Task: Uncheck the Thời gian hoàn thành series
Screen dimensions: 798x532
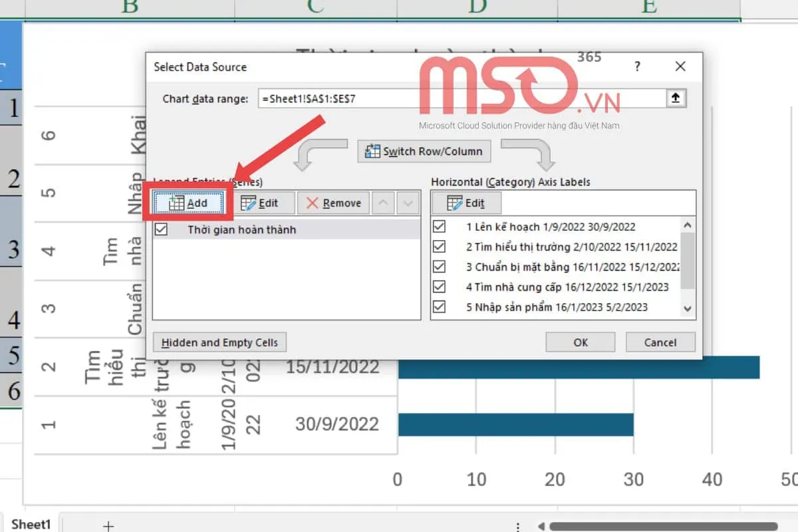Action: [x=162, y=229]
